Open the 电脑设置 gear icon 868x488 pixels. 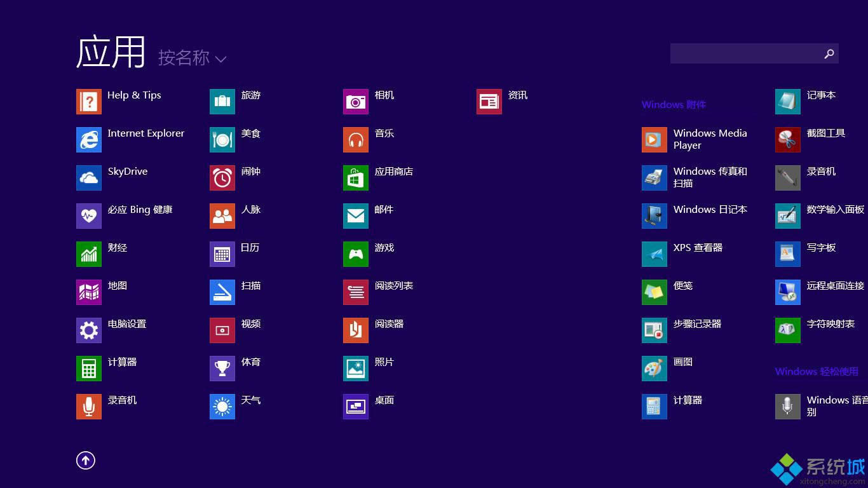pyautogui.click(x=89, y=330)
